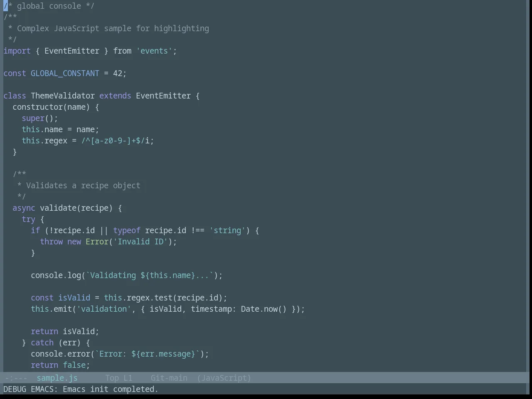Viewport: 532px width, 399px height.
Task: Click the 'events' string literal
Action: point(154,51)
